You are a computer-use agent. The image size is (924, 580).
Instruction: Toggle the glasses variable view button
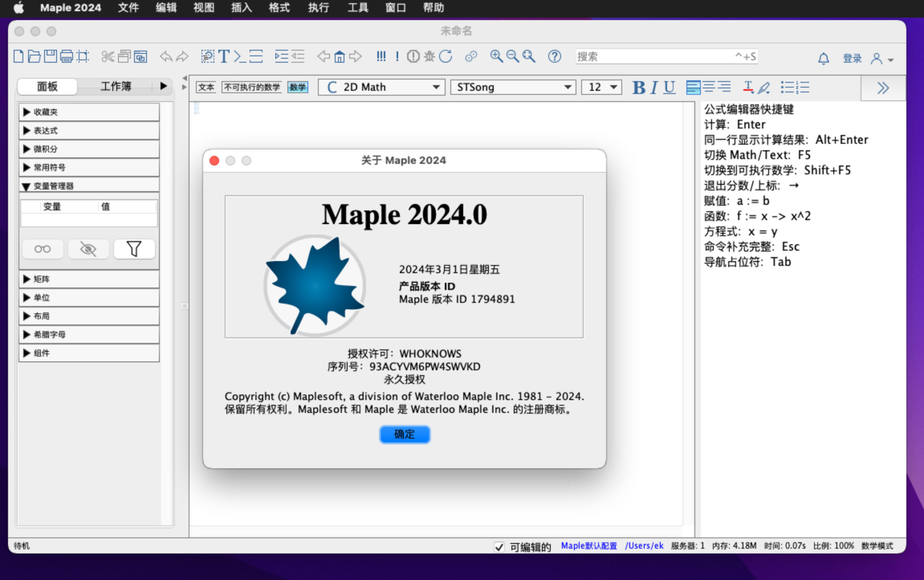coord(43,249)
